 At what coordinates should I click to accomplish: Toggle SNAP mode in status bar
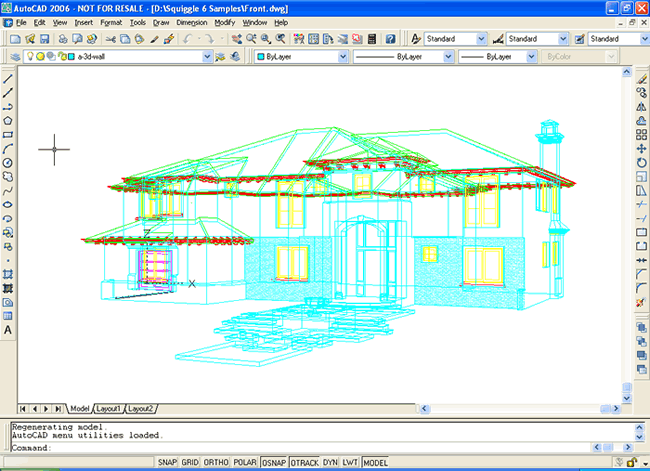click(x=167, y=462)
